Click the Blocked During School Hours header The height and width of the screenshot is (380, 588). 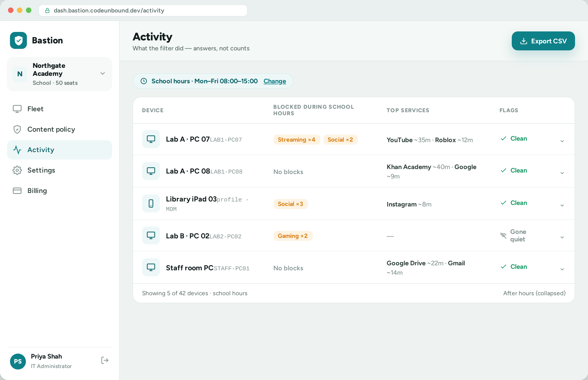coord(313,110)
